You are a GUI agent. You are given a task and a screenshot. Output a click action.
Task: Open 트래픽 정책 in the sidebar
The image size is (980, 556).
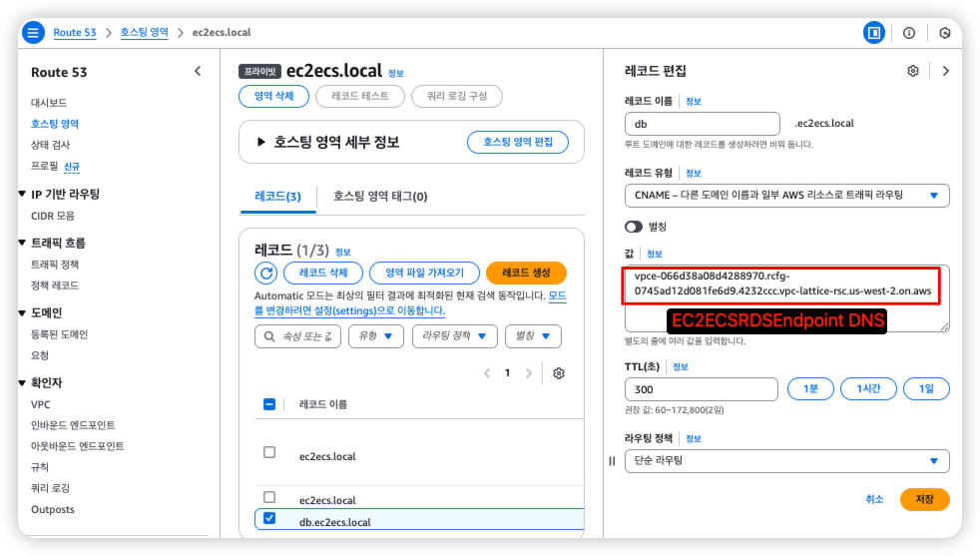pos(55,265)
